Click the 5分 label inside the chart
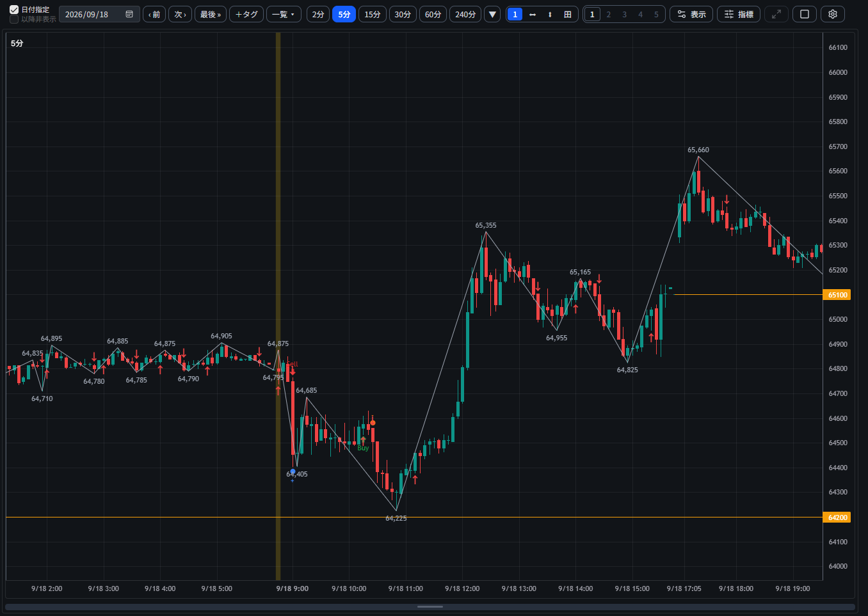The height and width of the screenshot is (616, 868). click(17, 43)
